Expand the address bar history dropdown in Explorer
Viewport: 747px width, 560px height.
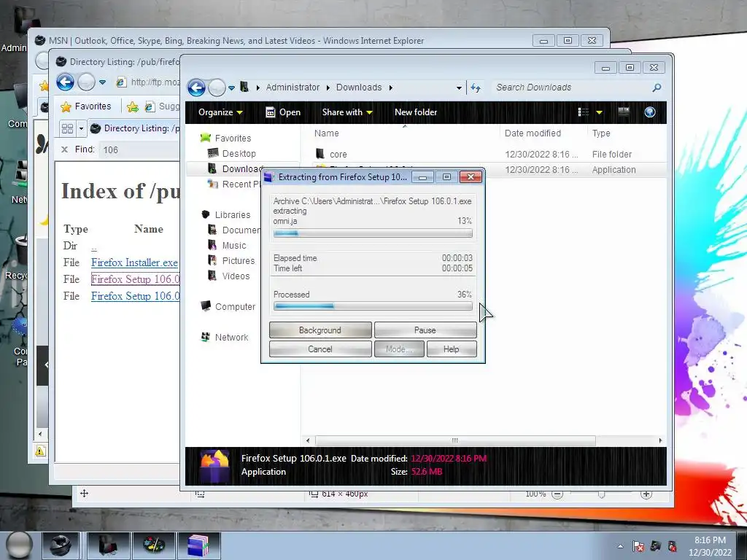click(459, 88)
